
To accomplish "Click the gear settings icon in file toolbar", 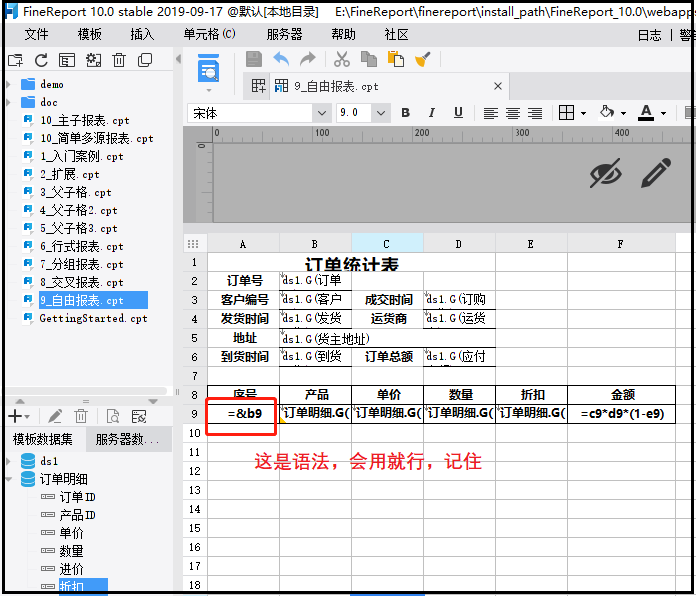I will click(x=93, y=60).
